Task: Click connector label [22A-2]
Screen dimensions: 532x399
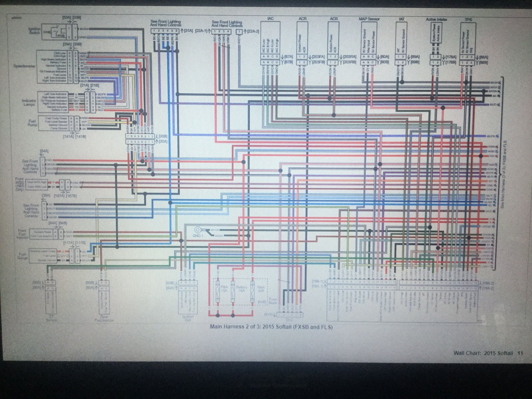Action: coord(253,31)
